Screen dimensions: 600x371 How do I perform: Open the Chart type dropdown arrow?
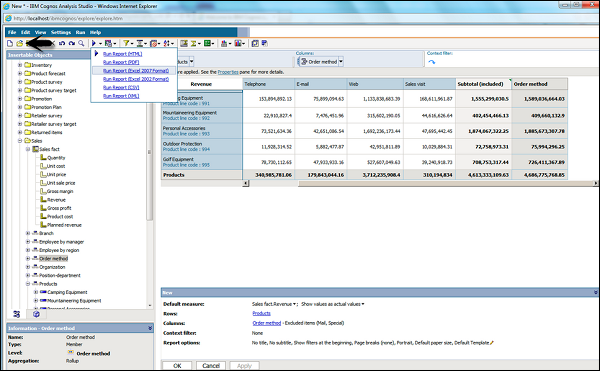point(230,44)
